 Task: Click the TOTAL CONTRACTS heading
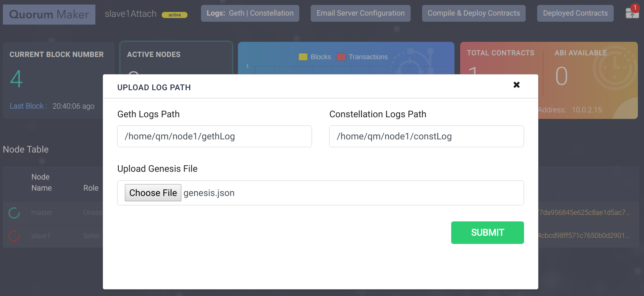click(x=501, y=53)
